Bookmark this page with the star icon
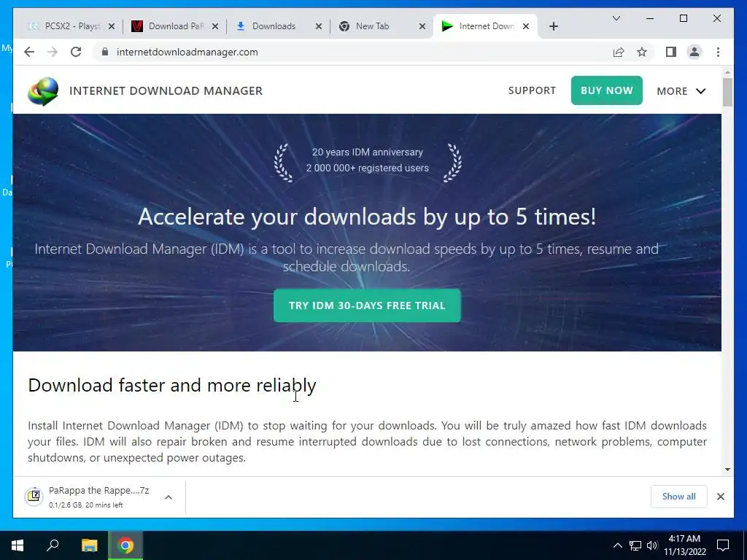 642,52
